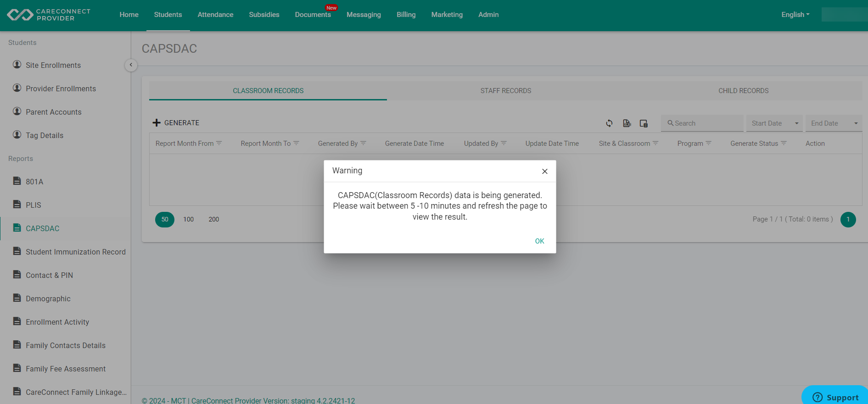Click the column layout icon beside Search
The width and height of the screenshot is (868, 404).
[x=644, y=123]
